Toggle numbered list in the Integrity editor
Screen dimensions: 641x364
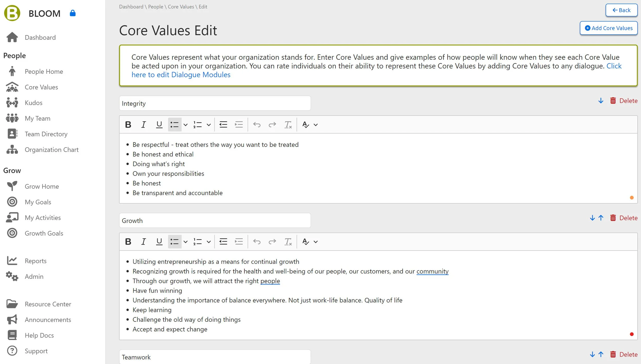(x=197, y=125)
